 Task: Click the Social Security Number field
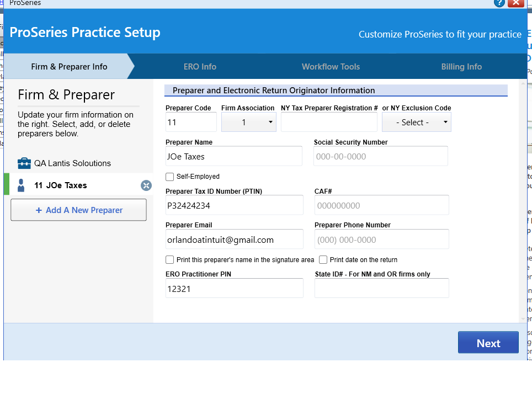pos(381,156)
